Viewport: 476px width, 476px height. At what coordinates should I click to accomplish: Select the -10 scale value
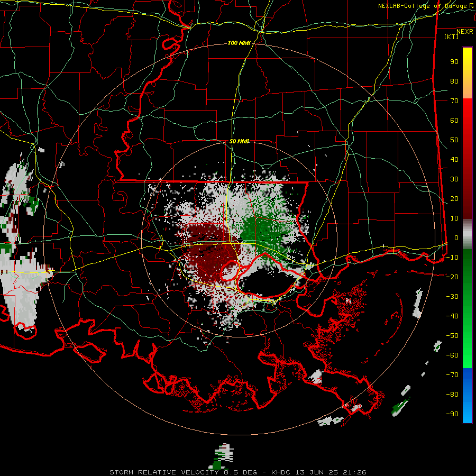pyautogui.click(x=452, y=258)
